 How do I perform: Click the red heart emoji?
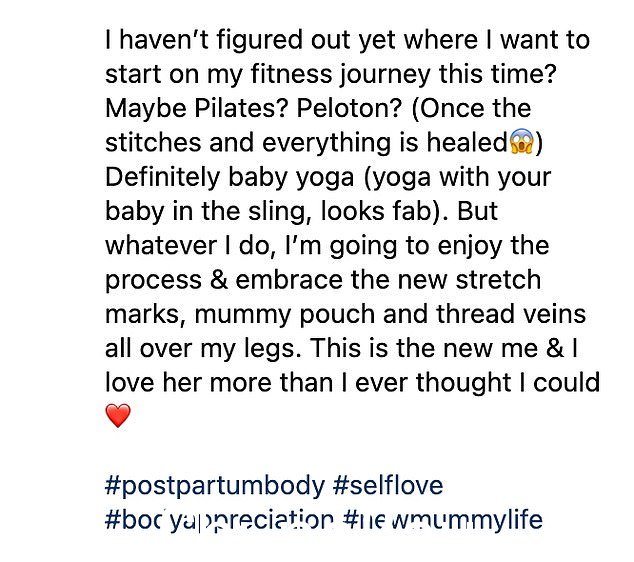(118, 416)
